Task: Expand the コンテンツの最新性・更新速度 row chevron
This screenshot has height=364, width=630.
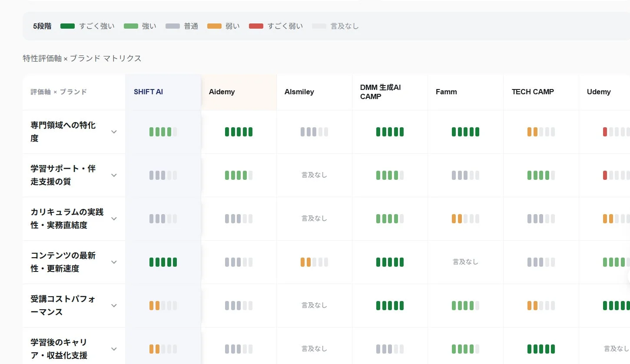Action: click(114, 262)
